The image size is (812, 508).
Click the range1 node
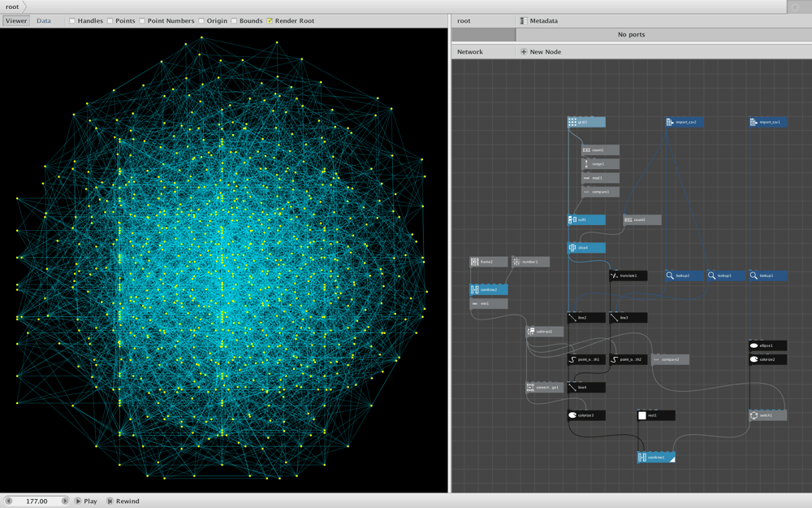pos(600,164)
